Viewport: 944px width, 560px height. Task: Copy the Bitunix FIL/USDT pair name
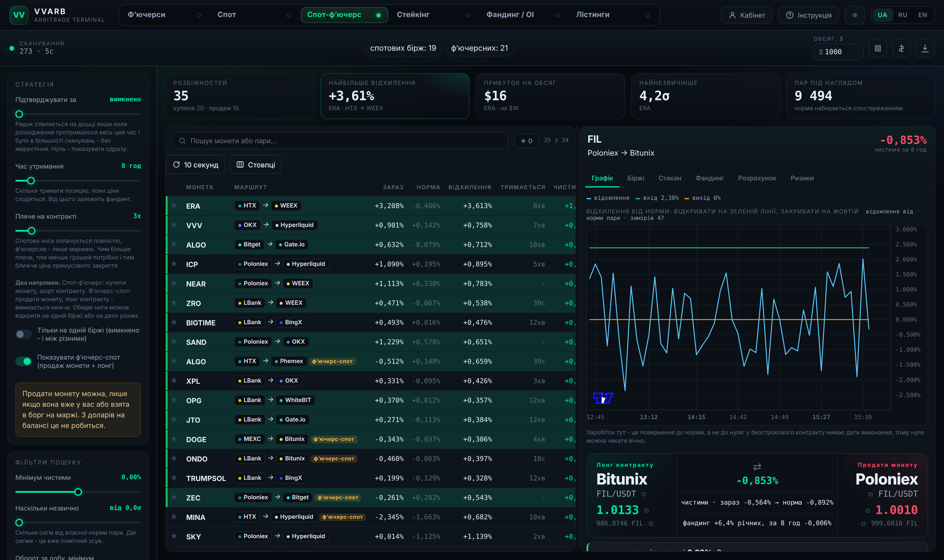(x=644, y=494)
